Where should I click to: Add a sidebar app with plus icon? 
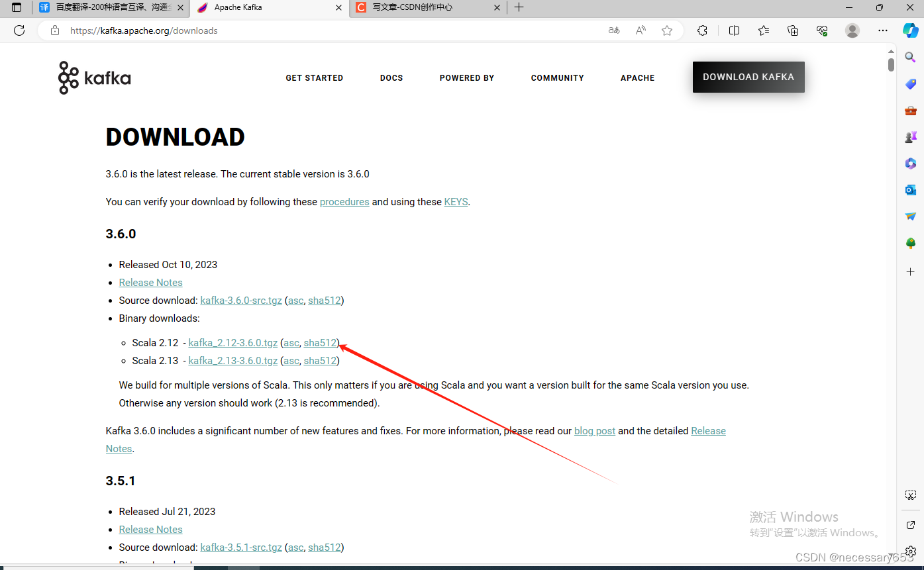click(911, 272)
